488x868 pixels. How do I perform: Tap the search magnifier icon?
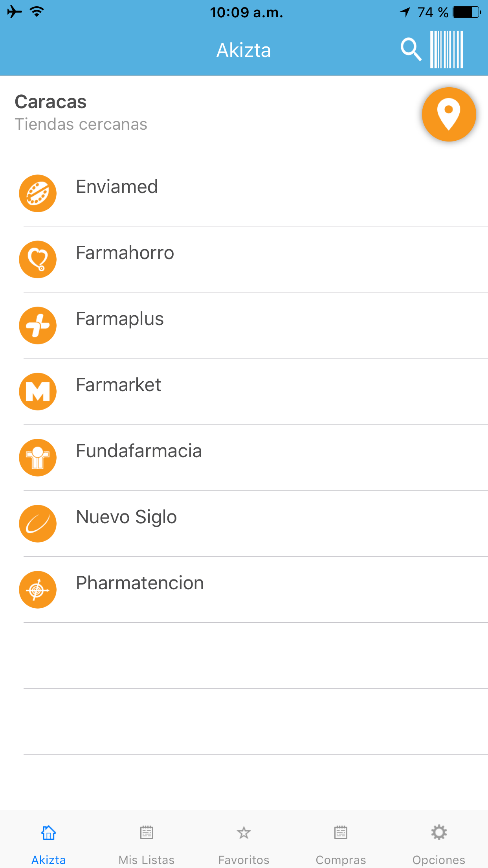(411, 50)
